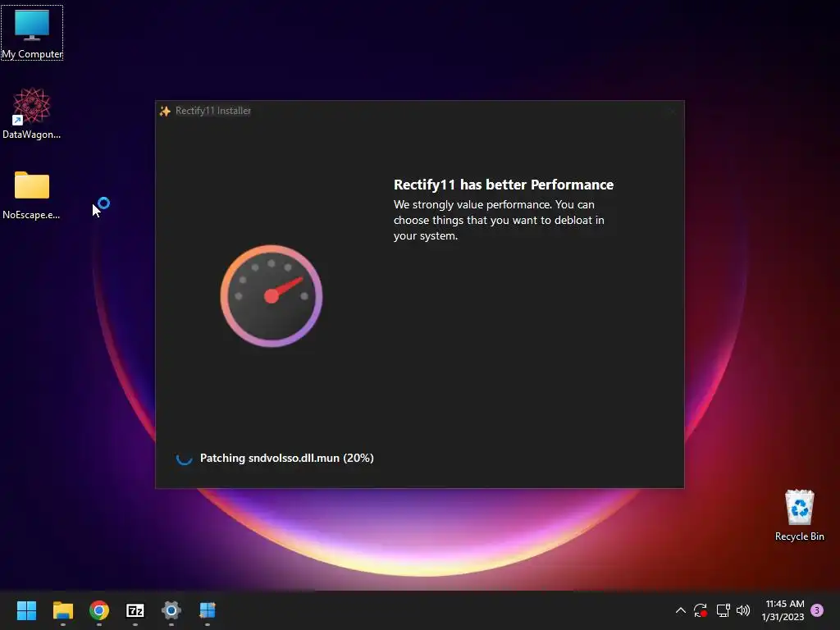
Task: Click the speedometer performance illustration
Action: tap(272, 295)
